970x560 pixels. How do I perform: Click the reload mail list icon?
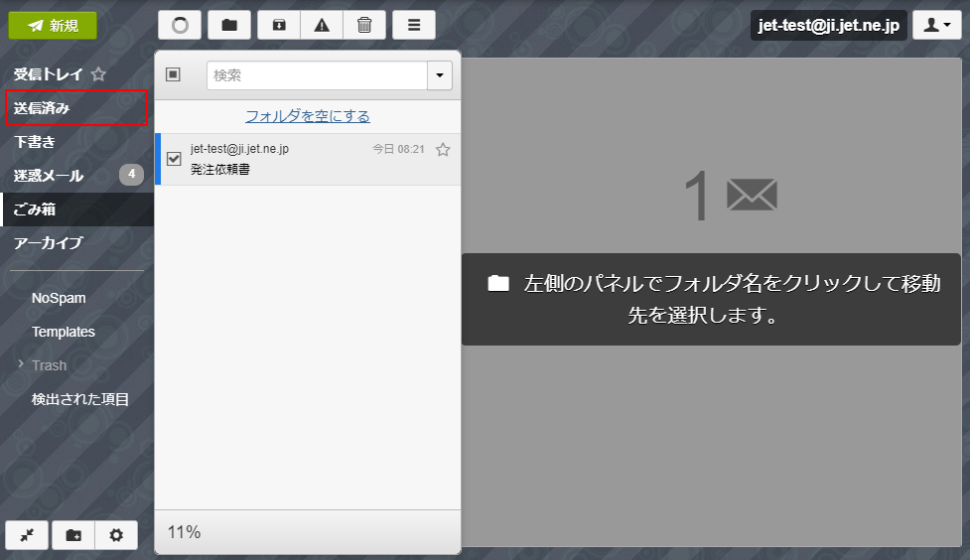tap(180, 26)
